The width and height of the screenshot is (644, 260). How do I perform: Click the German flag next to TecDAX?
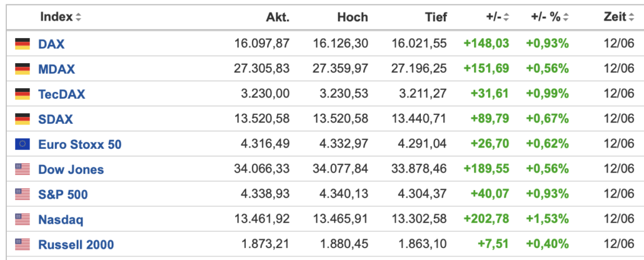click(23, 94)
